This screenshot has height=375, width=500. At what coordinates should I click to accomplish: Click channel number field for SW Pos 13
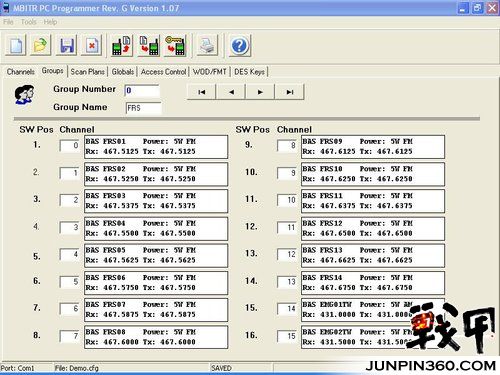(x=287, y=254)
